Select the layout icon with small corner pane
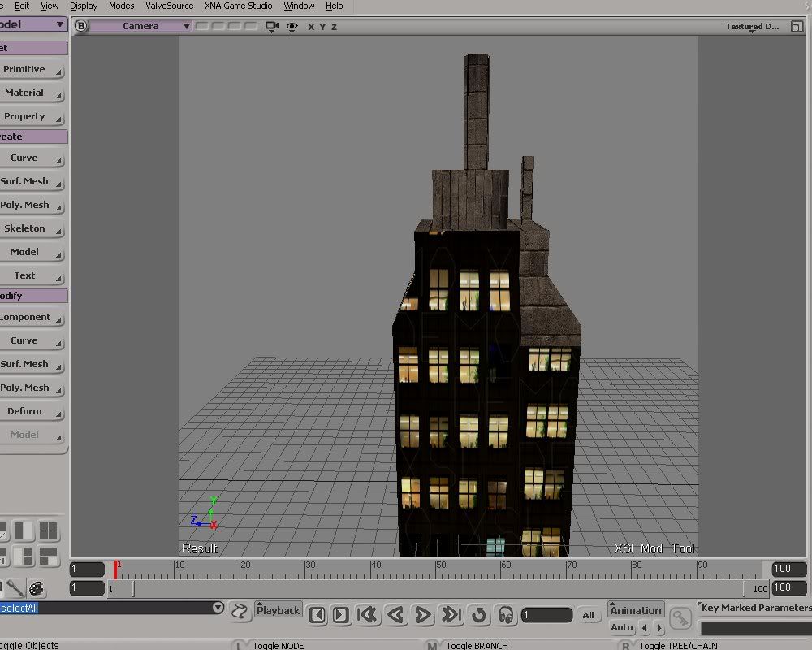Screen dimensions: 812x650 (x=24, y=557)
